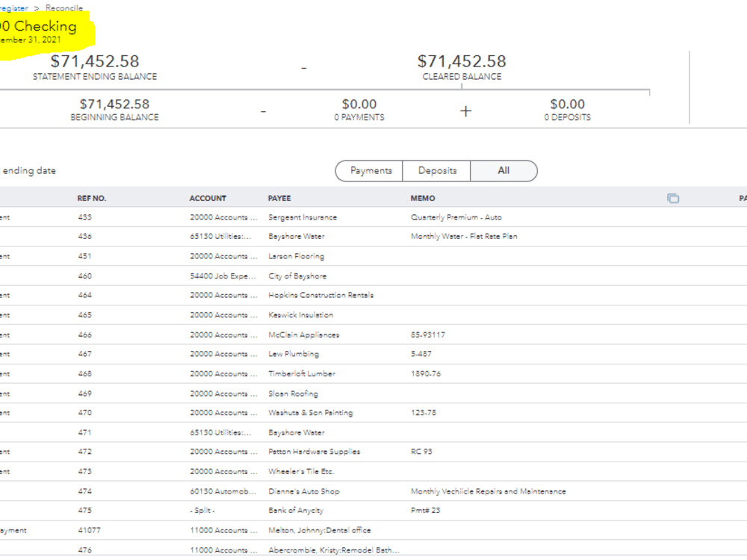Select the All filter tab
The image size is (747, 560).
[x=503, y=170]
